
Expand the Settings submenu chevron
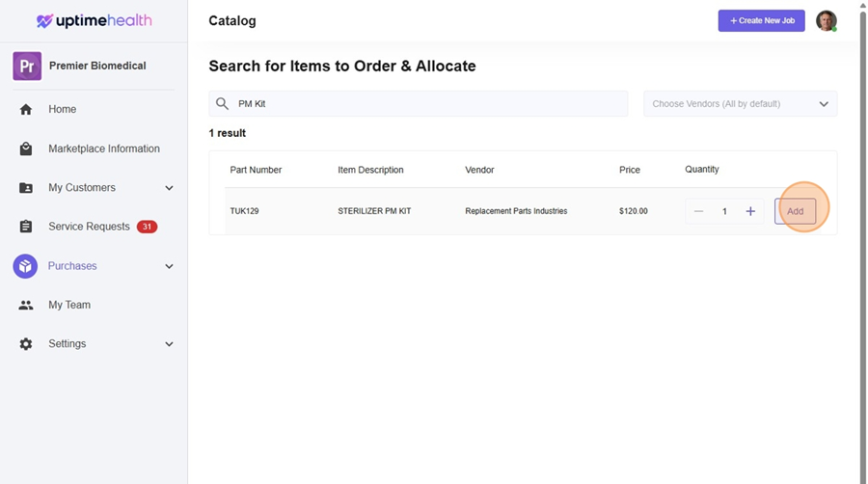[169, 344]
